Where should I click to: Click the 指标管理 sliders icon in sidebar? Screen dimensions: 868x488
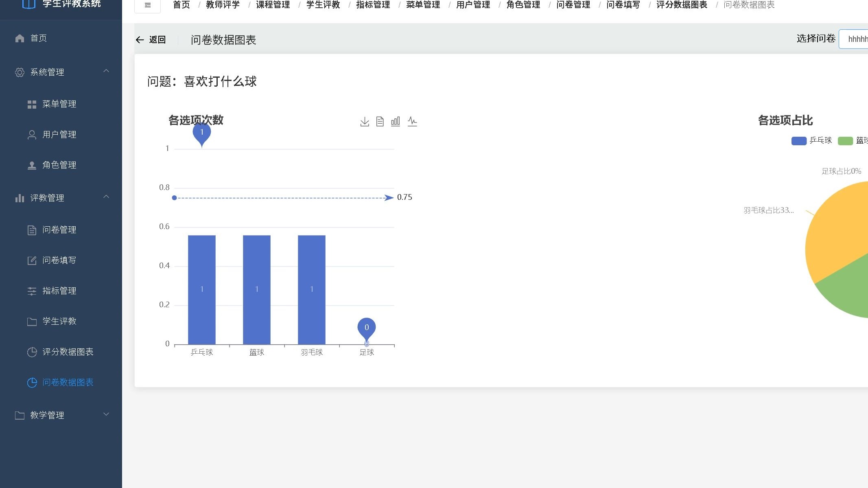(x=32, y=291)
